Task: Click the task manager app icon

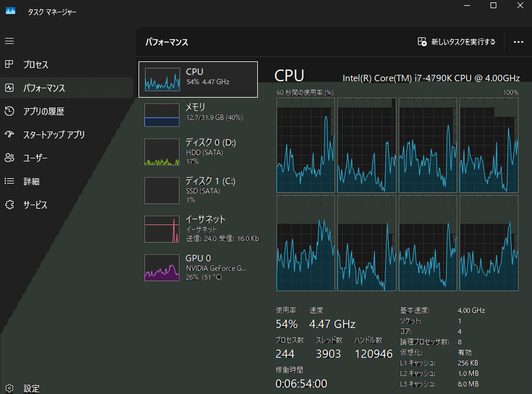Action: [x=11, y=11]
